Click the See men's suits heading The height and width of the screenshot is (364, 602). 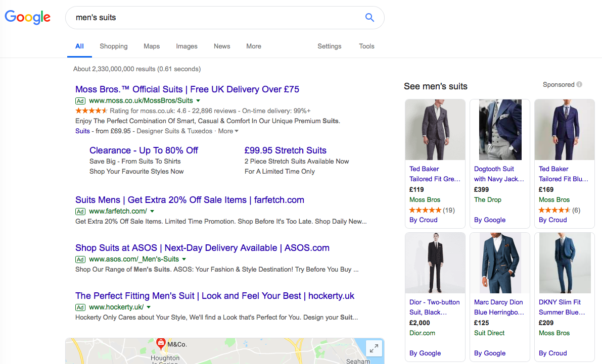[x=435, y=86]
